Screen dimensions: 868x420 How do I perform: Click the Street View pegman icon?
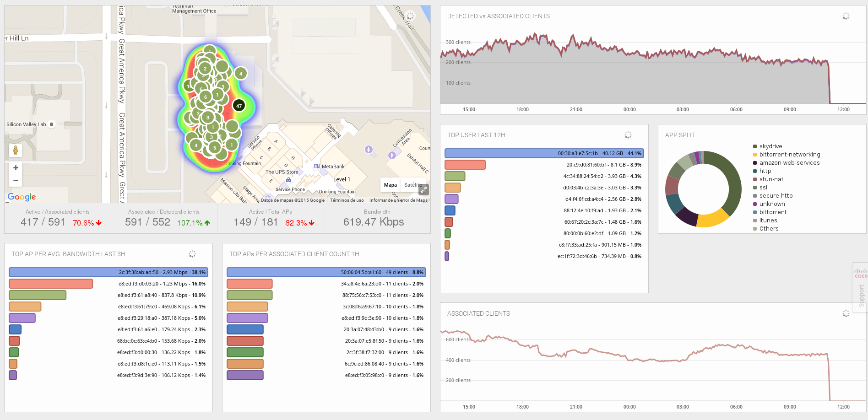pos(16,150)
